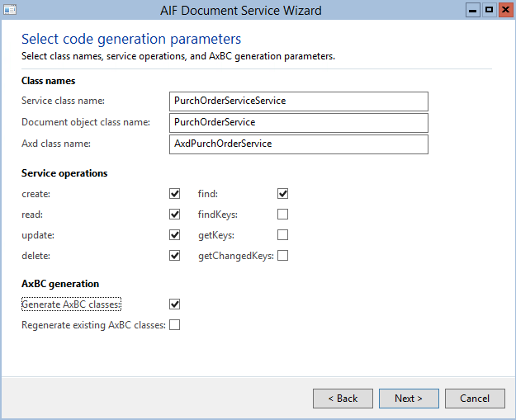This screenshot has width=516, height=420.
Task: Toggle Generate AxBC classes checkbox
Action: 174,304
